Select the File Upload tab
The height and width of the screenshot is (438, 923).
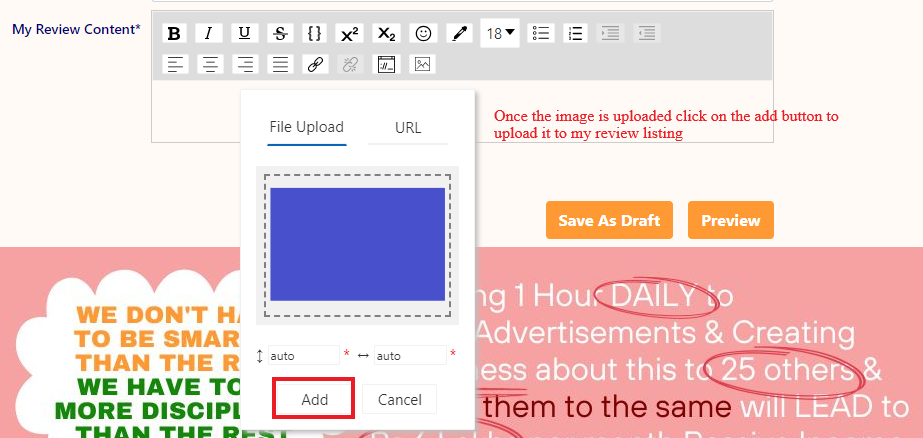[307, 128]
